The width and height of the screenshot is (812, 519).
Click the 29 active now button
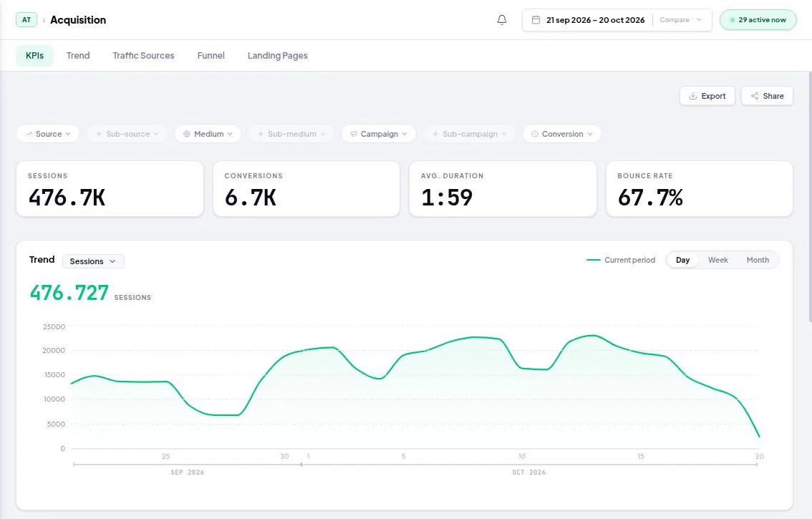point(758,19)
